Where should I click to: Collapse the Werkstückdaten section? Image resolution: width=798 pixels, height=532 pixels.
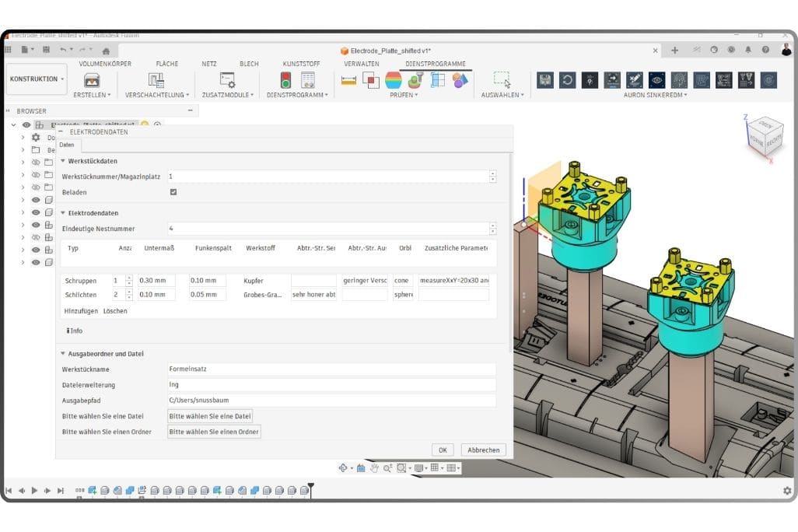63,161
